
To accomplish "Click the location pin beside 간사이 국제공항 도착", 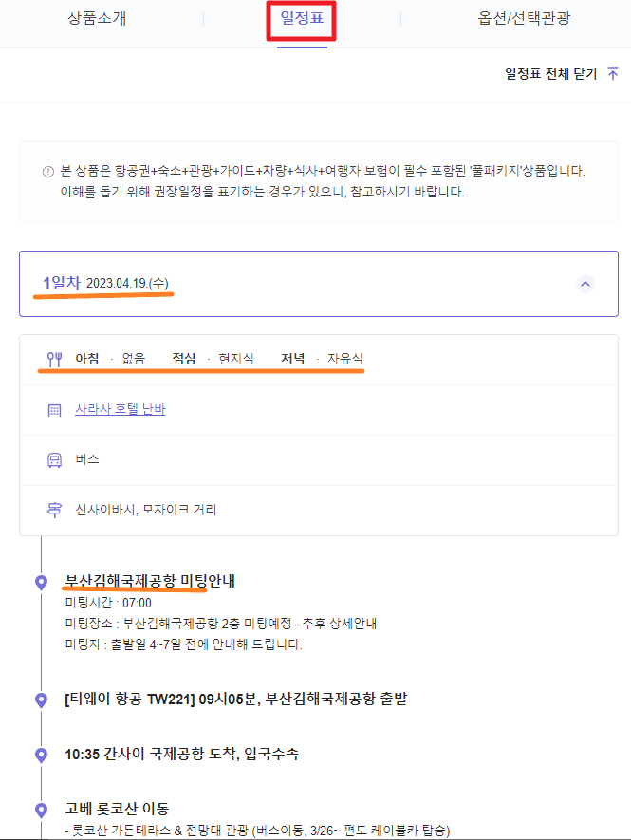I will pos(40,755).
